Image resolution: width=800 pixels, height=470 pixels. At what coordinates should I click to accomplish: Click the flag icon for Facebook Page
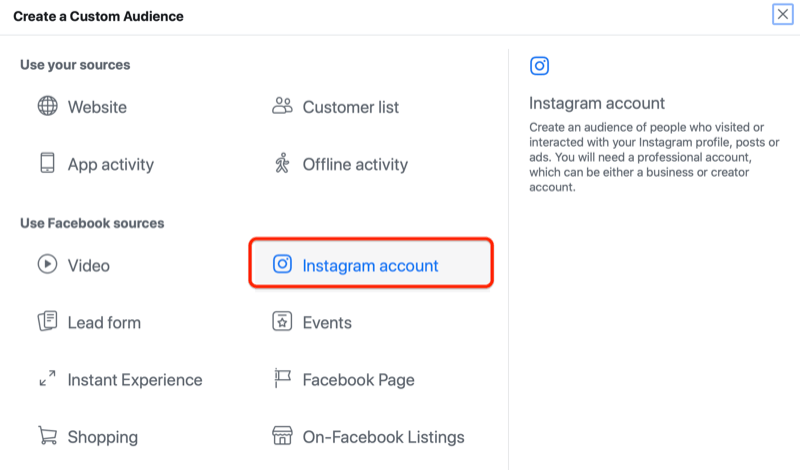tap(282, 380)
